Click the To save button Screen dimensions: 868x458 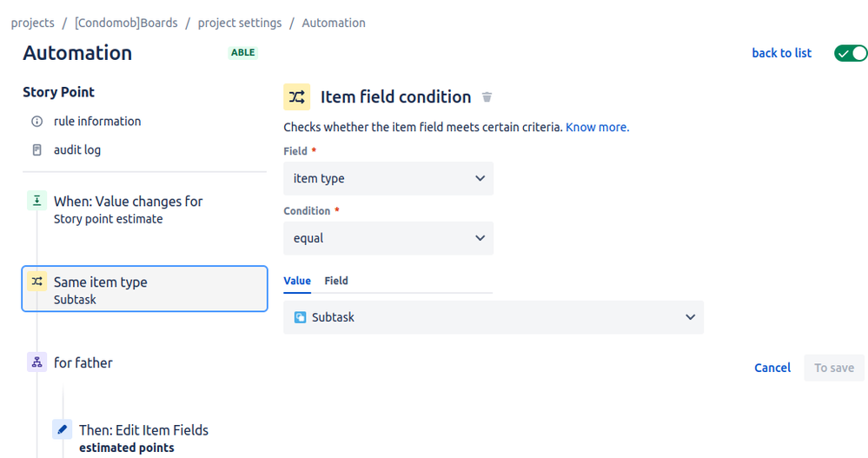[x=833, y=368]
